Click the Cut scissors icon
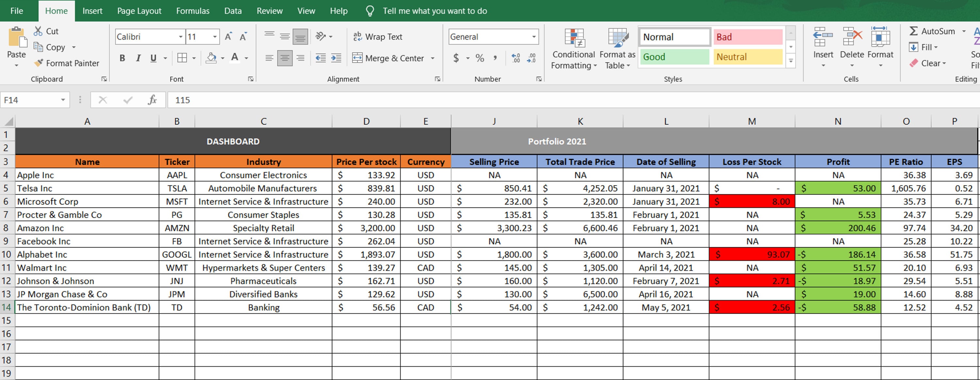This screenshot has height=380, width=980. coord(38,31)
